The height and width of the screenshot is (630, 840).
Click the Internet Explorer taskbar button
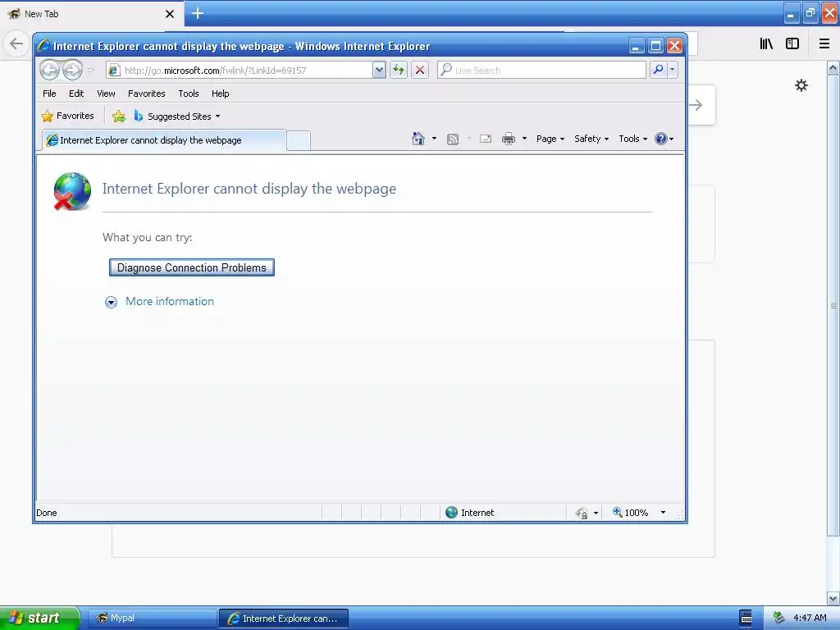pos(284,619)
